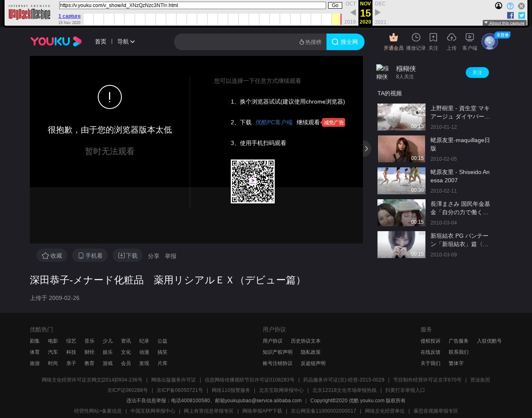Open 電影 category in footer
532x418 pixels.
coord(53,341)
